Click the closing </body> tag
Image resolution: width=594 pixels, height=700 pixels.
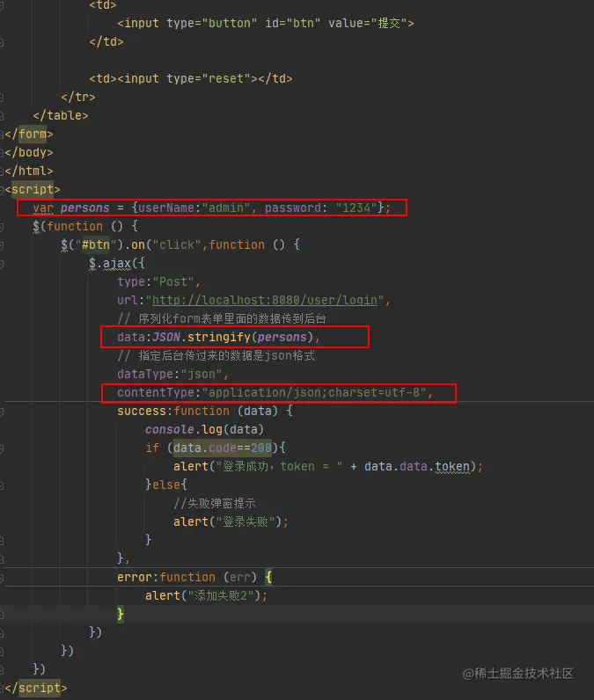pos(29,152)
